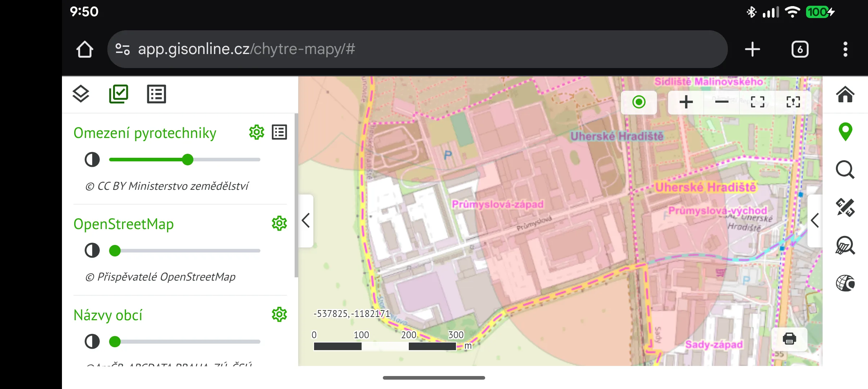
Task: Open the legend list tab
Action: [156, 94]
